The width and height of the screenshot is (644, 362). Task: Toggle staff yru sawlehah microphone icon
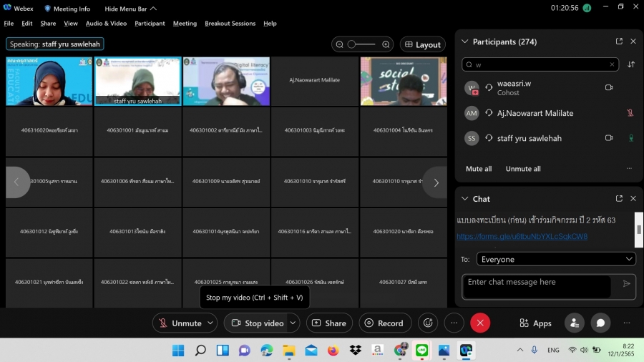coord(630,138)
